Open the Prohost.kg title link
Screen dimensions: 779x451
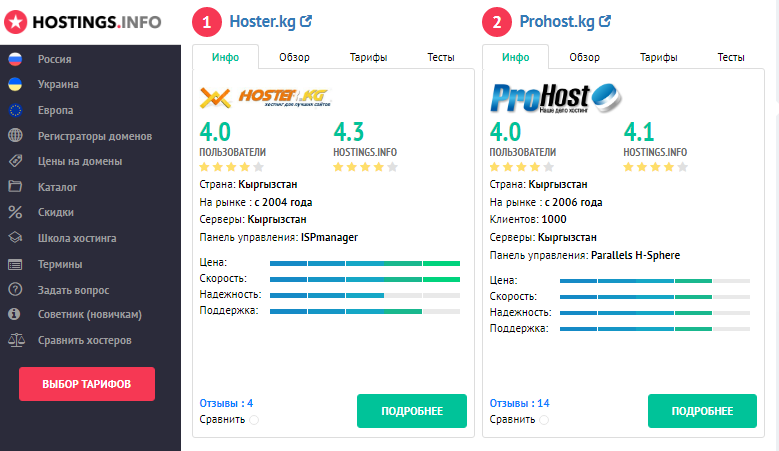tap(557, 21)
